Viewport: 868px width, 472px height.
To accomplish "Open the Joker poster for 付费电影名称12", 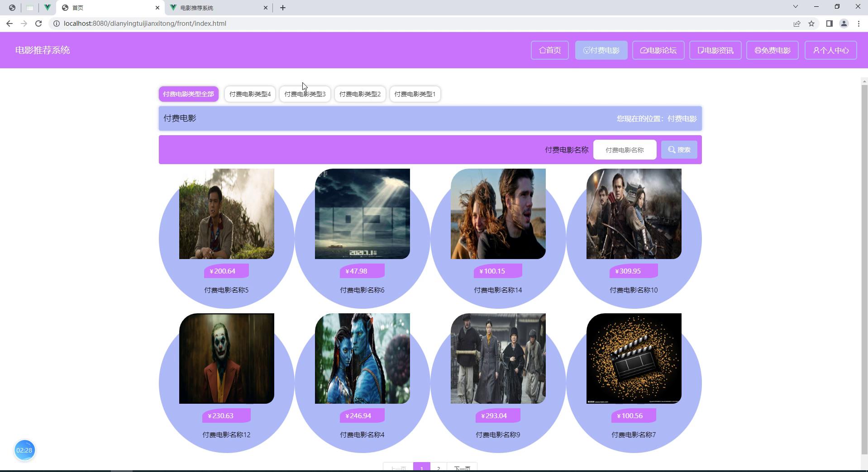I will click(x=227, y=359).
